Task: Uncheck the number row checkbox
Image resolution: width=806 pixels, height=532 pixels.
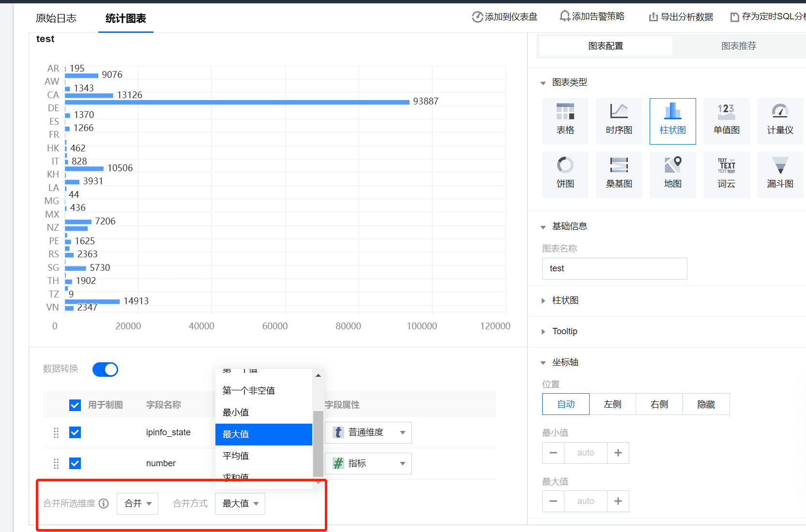Action: tap(75, 463)
